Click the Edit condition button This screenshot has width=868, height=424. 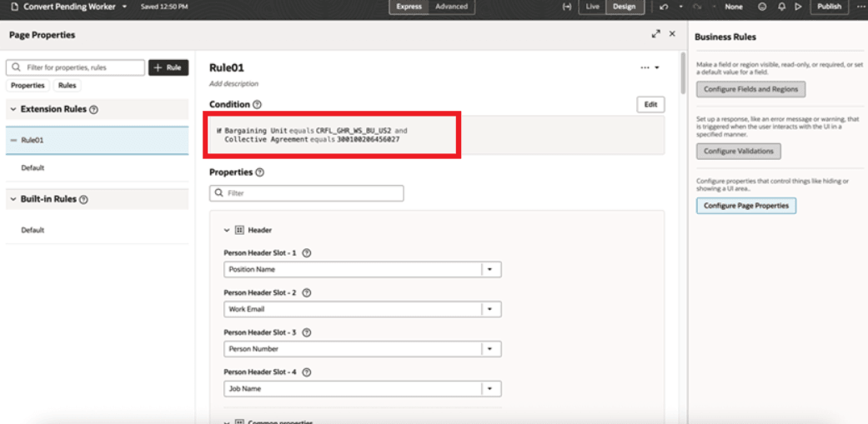click(x=650, y=104)
